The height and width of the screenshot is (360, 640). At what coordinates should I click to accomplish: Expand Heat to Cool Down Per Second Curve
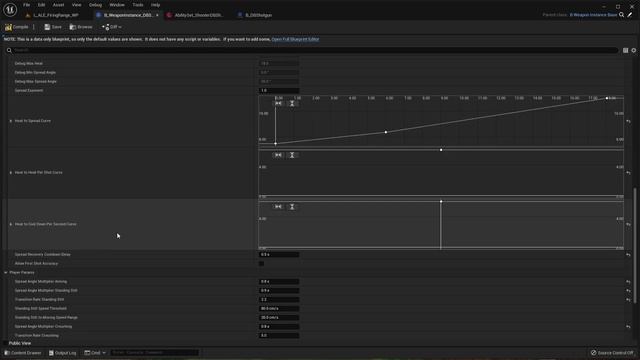[x=11, y=224]
